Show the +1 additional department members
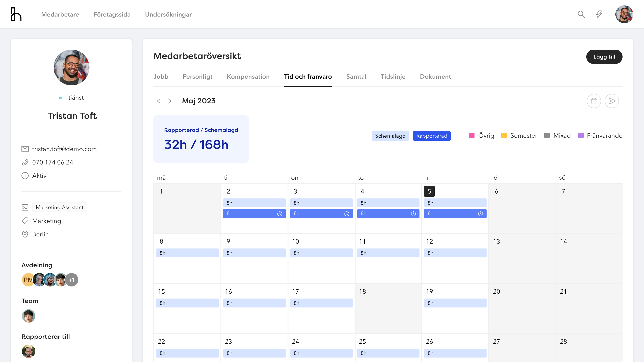The image size is (644, 362). pos(72,280)
